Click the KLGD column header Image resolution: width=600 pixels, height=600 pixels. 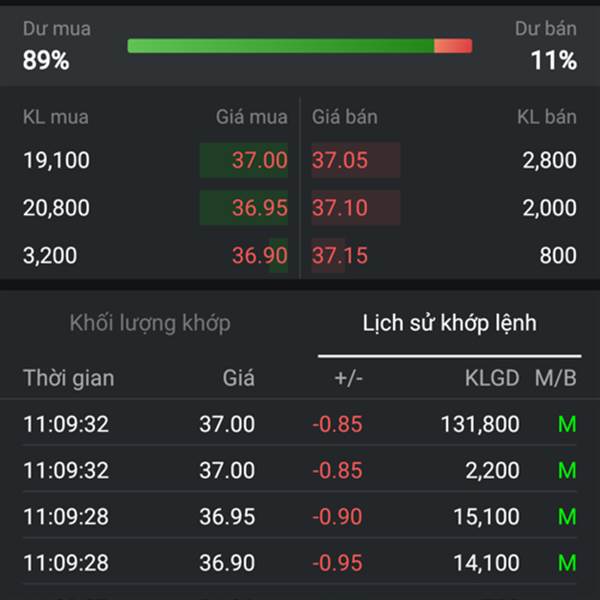point(492,378)
